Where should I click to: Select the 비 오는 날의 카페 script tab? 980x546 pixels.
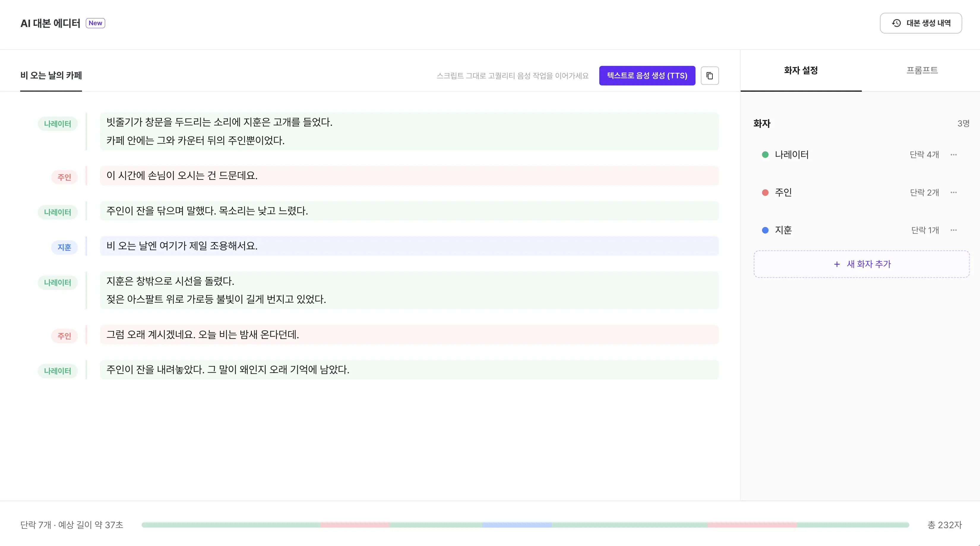coord(51,75)
